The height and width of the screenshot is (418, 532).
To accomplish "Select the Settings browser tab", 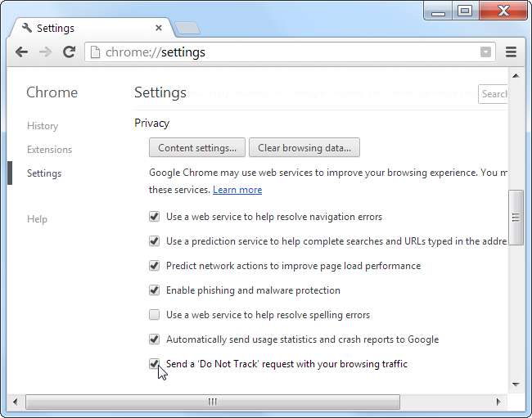I will click(x=92, y=28).
